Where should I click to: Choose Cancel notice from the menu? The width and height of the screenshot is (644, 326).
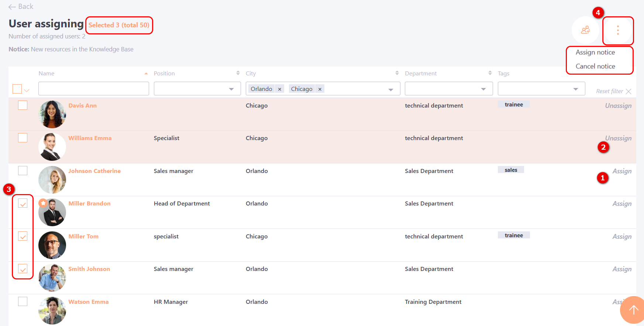(595, 67)
